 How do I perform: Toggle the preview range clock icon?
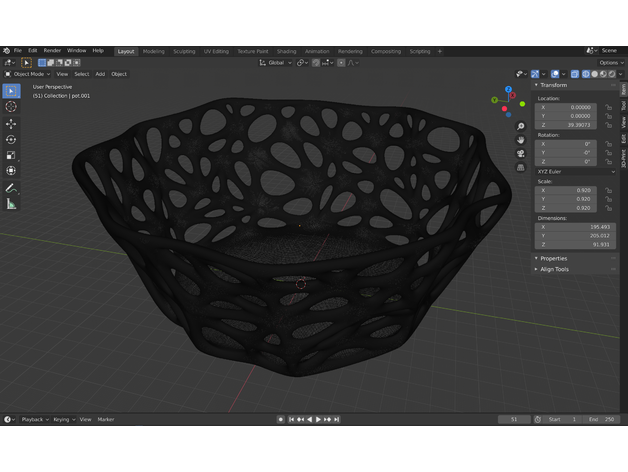point(537,420)
